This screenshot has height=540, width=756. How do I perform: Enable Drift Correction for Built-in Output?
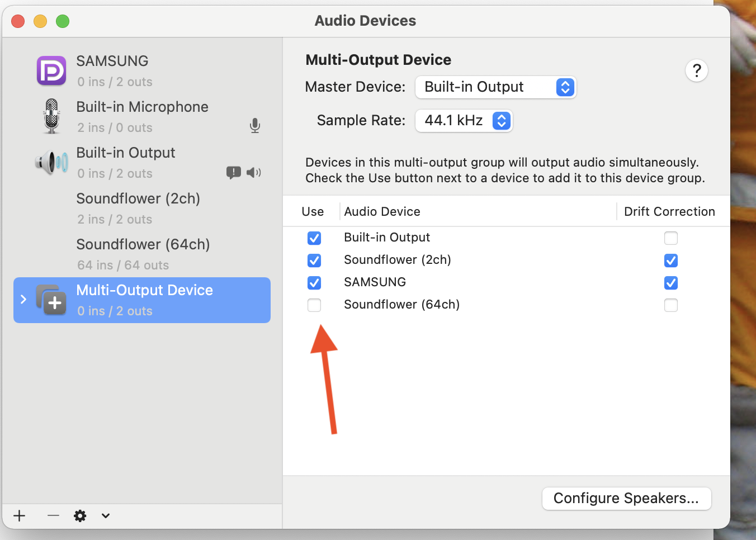coord(671,238)
